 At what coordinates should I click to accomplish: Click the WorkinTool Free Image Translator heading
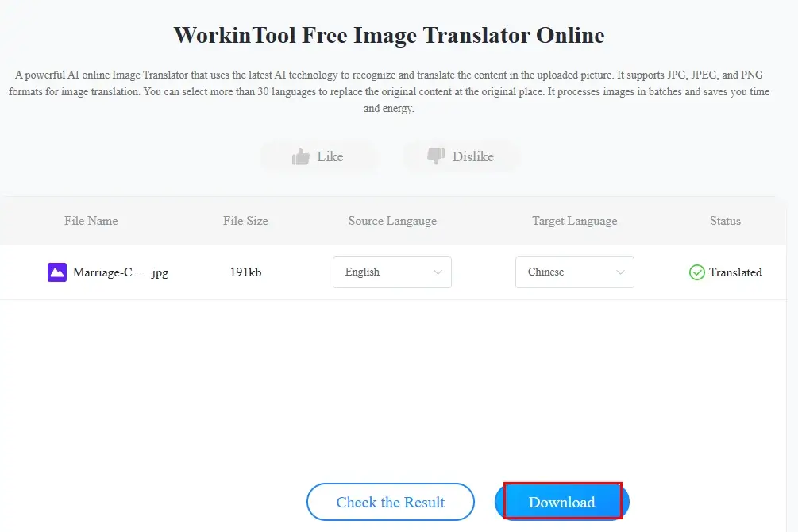389,35
